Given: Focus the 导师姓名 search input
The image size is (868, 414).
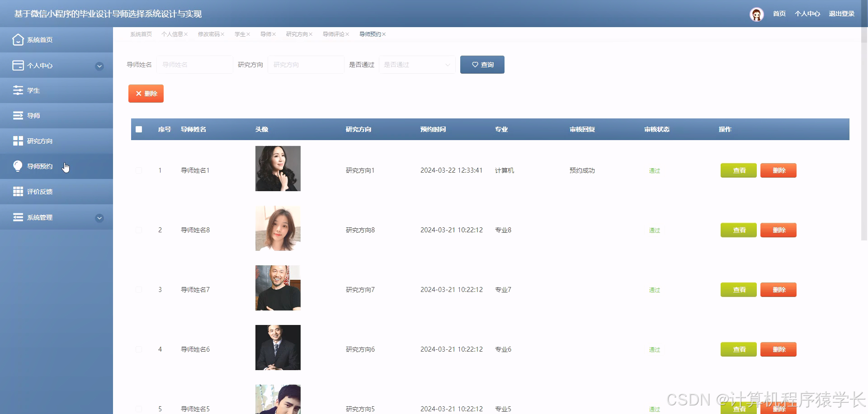Looking at the screenshot, I should [195, 65].
